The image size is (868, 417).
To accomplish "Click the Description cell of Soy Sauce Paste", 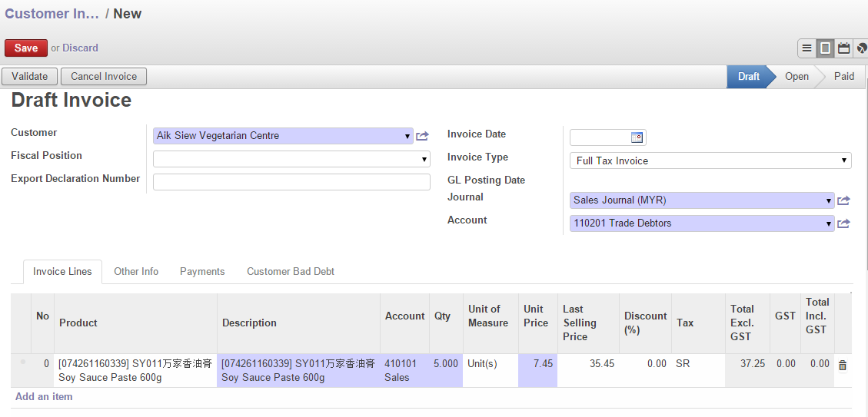I will coord(298,371).
